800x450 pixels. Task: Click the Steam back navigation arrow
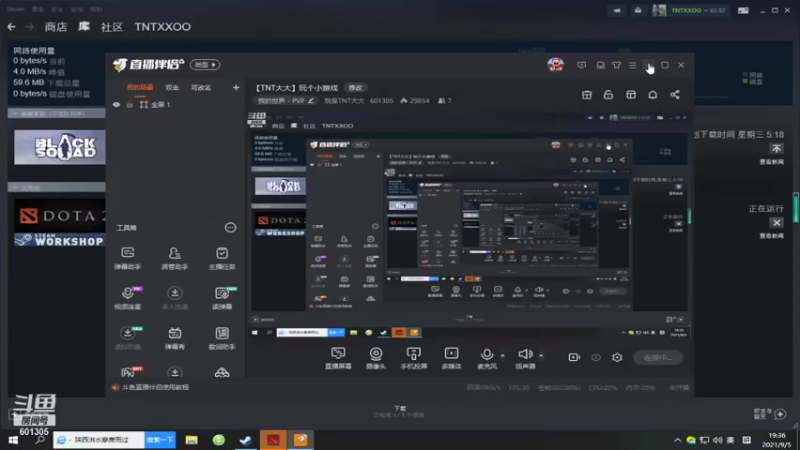pos(11,27)
